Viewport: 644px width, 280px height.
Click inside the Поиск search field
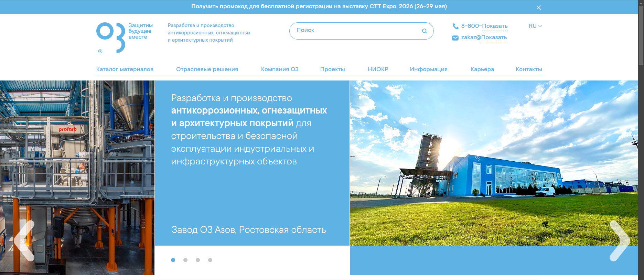[354, 31]
